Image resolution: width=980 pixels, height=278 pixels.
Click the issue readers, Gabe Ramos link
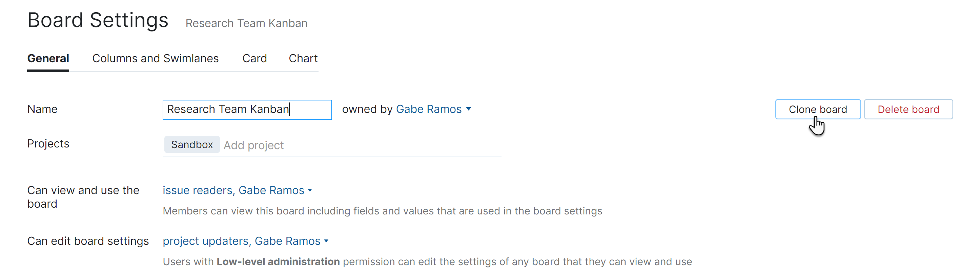click(233, 190)
